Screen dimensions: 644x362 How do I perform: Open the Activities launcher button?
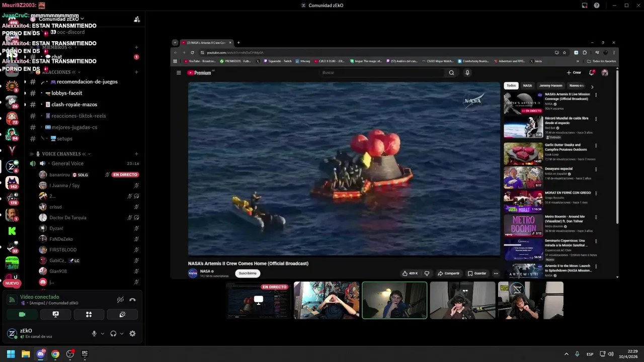[x=89, y=314]
